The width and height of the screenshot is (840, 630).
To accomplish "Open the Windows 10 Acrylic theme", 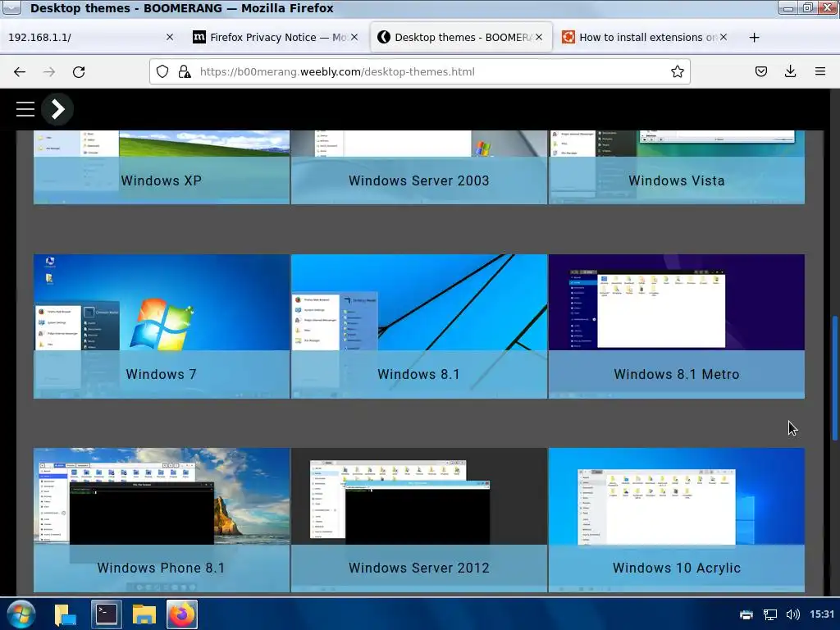I will [x=677, y=520].
